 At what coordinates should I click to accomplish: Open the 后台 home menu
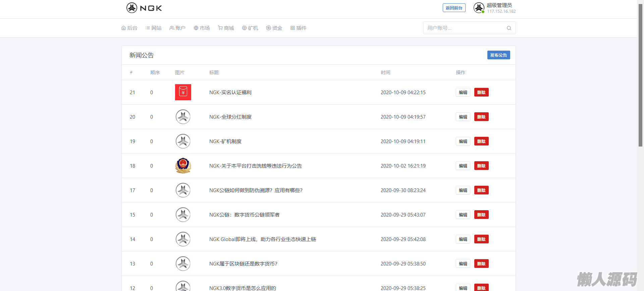pos(129,28)
